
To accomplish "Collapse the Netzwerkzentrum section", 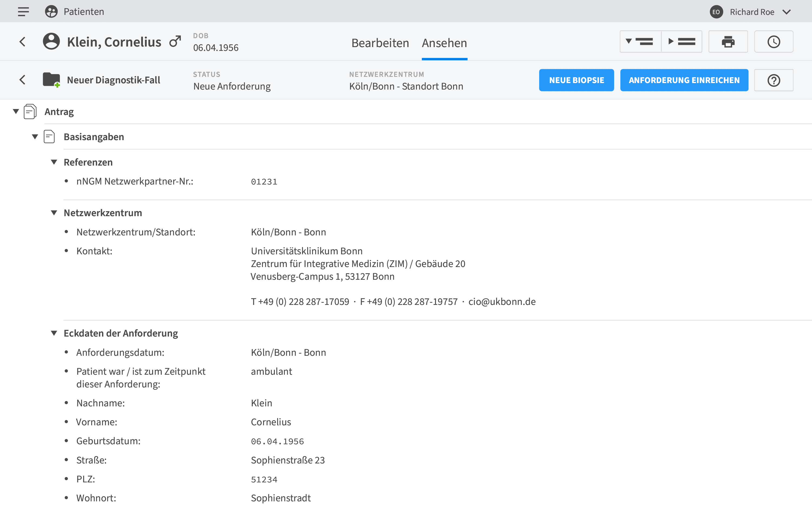I will [54, 213].
